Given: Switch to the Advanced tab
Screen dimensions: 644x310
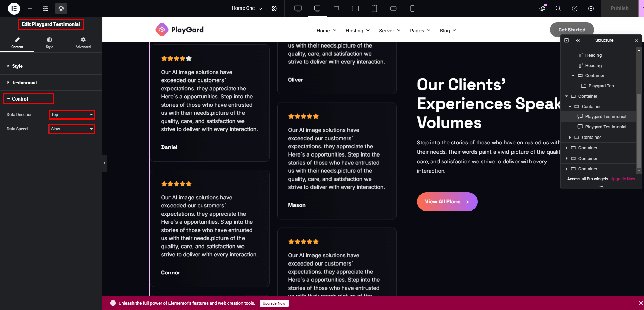Looking at the screenshot, I should click(83, 43).
